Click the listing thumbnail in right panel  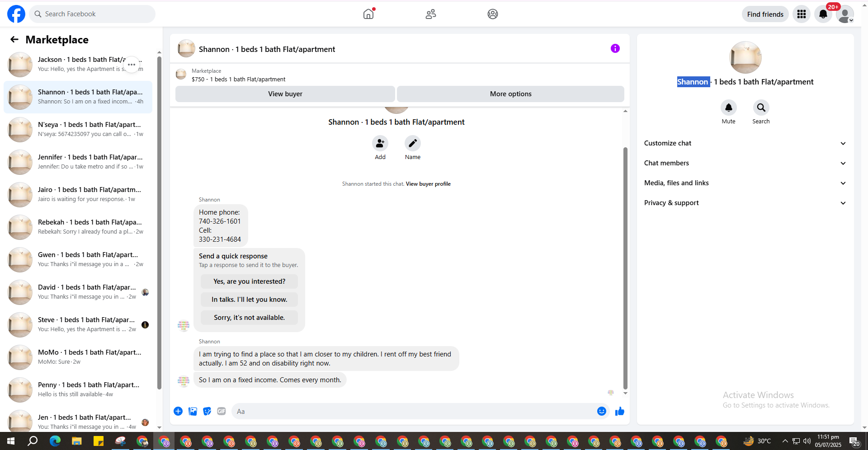click(745, 57)
